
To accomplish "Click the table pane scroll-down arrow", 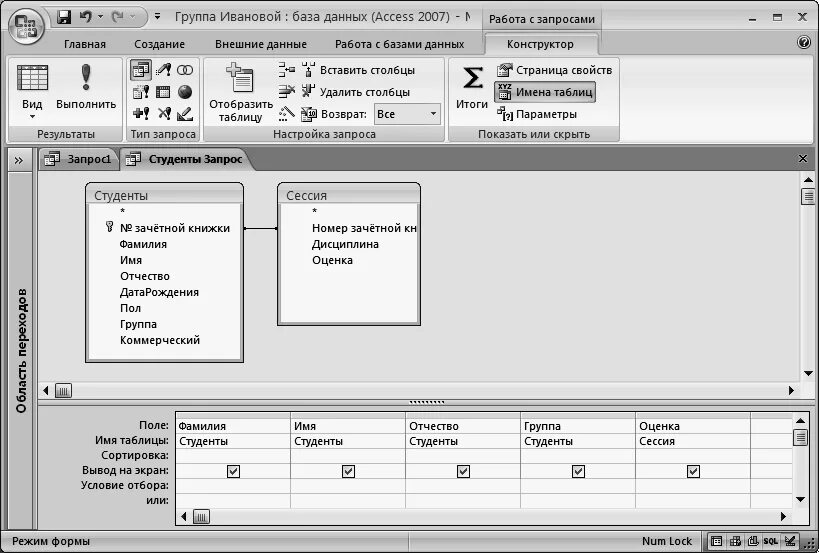I will [808, 373].
